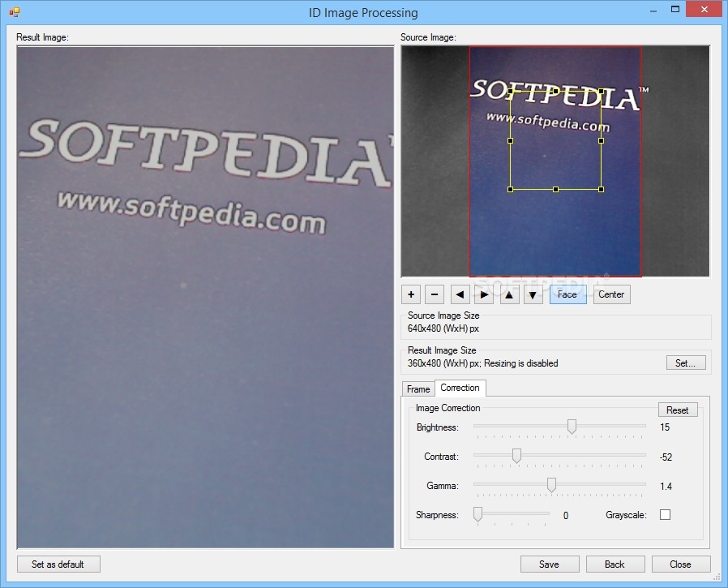This screenshot has width=728, height=588.
Task: Move frame up with up arrow button
Action: pyautogui.click(x=509, y=294)
